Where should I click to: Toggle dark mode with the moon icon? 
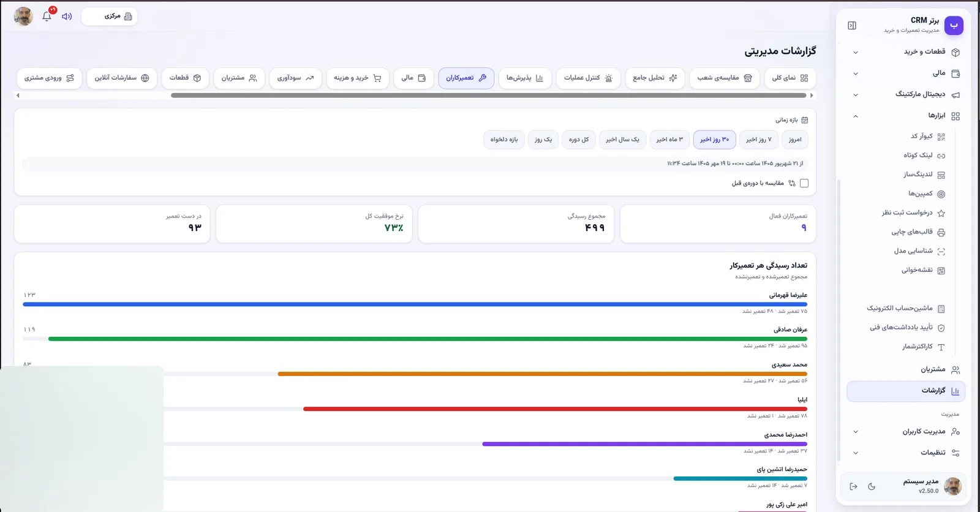(x=872, y=486)
